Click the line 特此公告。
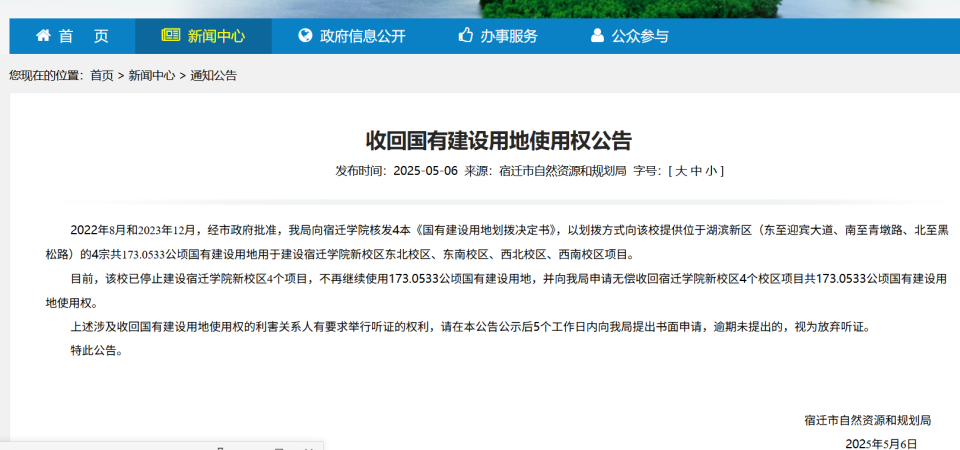The height and width of the screenshot is (450, 960). [96, 351]
